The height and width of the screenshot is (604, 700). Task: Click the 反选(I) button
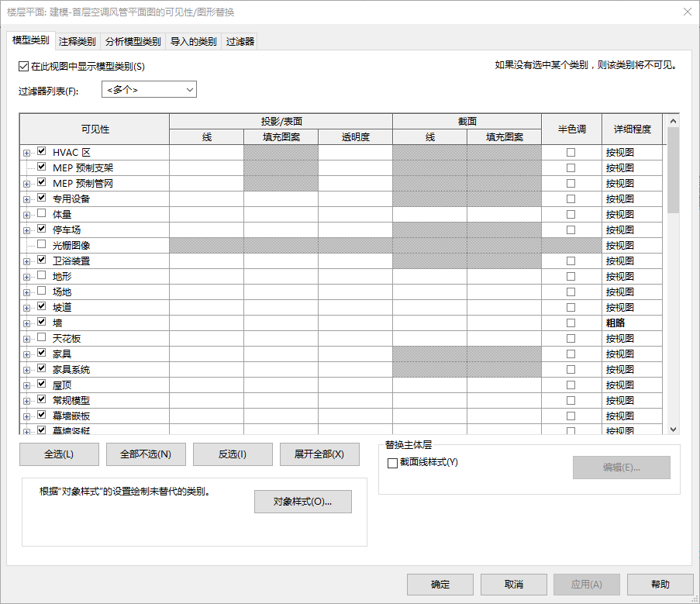(233, 454)
